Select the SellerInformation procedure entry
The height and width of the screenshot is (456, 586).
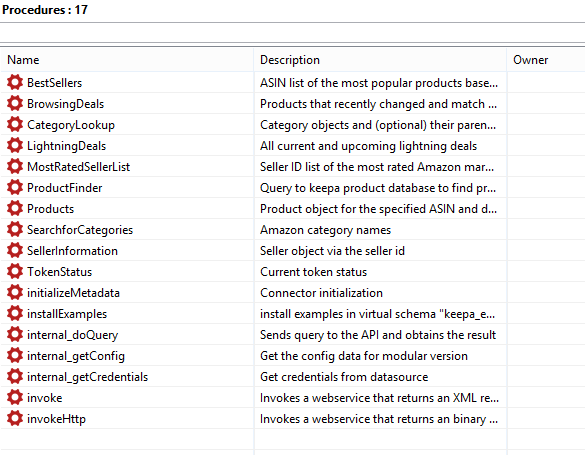click(73, 251)
